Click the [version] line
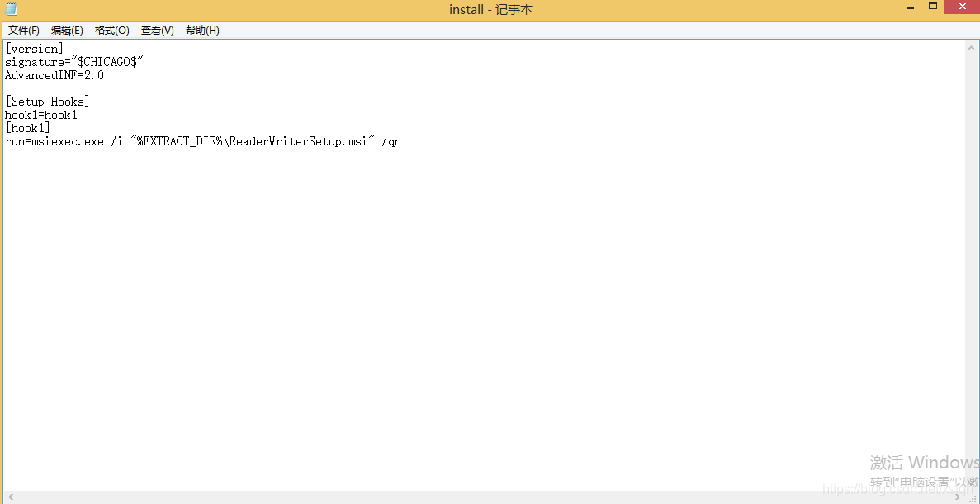This screenshot has height=504, width=980. (35, 48)
